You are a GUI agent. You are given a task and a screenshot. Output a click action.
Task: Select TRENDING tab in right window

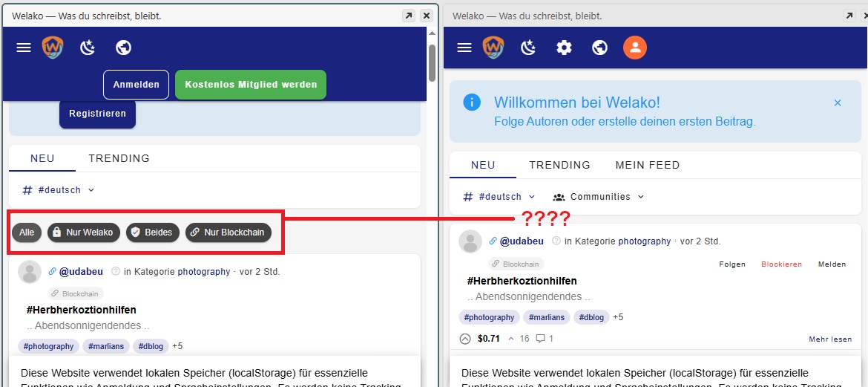(x=559, y=165)
